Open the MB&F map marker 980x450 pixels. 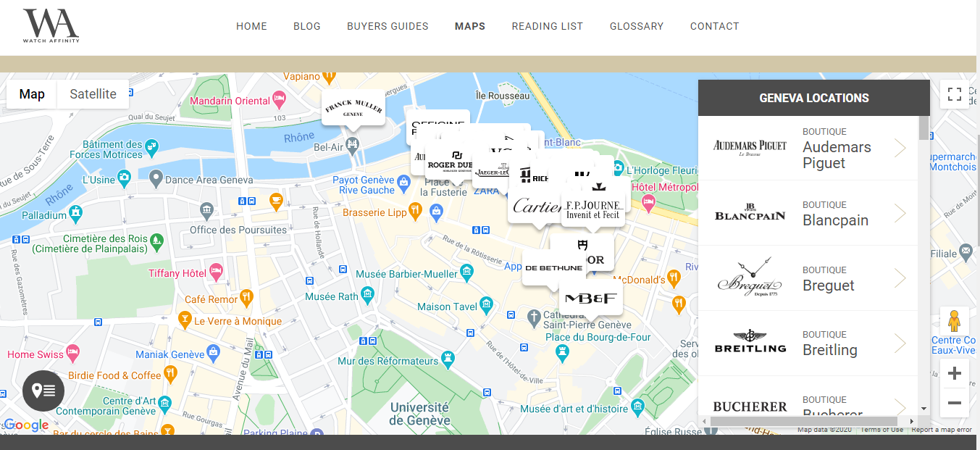590,298
